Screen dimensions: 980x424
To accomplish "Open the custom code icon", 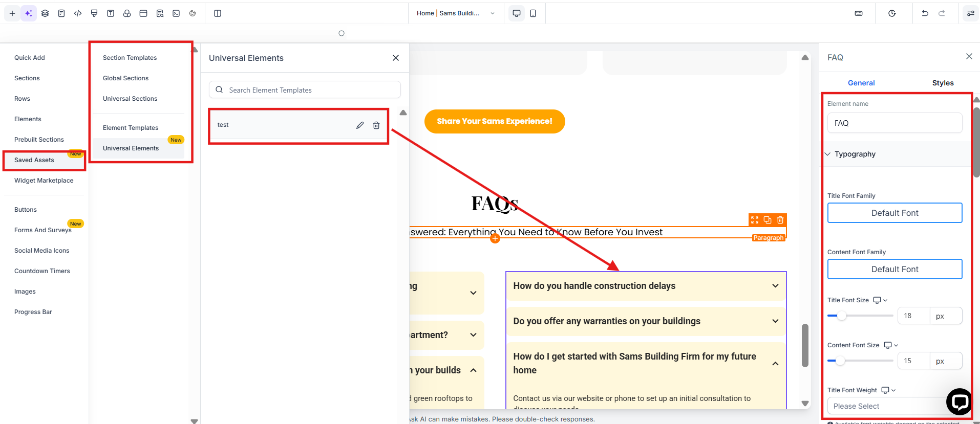I will (78, 13).
